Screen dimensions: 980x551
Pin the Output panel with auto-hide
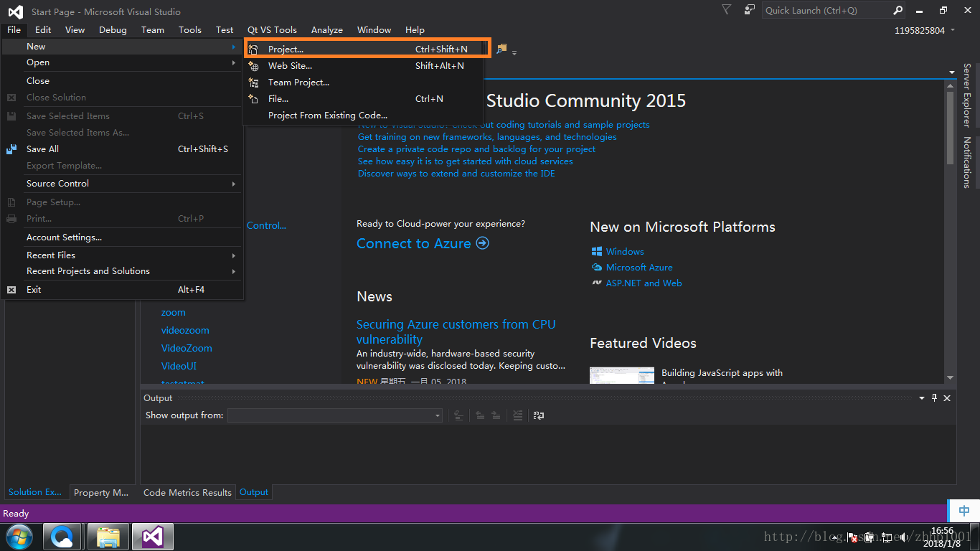click(934, 398)
